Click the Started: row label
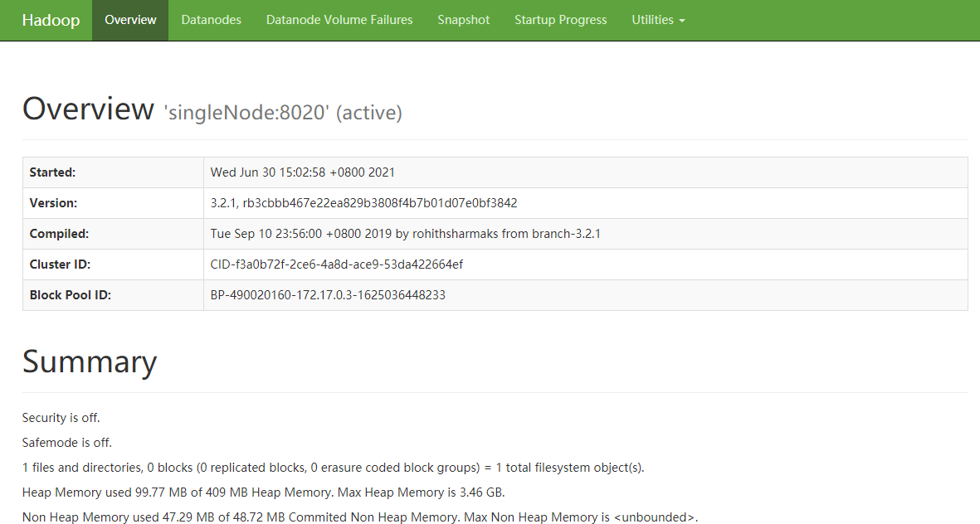The height and width of the screenshot is (524, 980). pyautogui.click(x=52, y=172)
